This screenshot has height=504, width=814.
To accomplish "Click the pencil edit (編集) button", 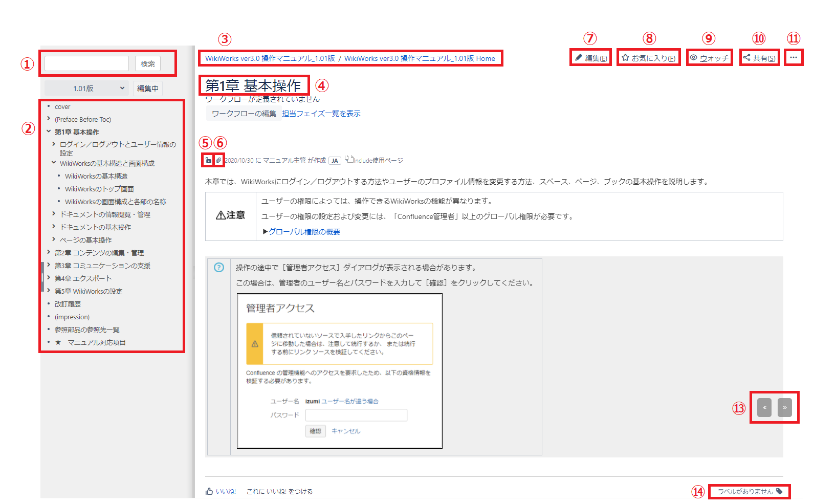I will pyautogui.click(x=591, y=58).
